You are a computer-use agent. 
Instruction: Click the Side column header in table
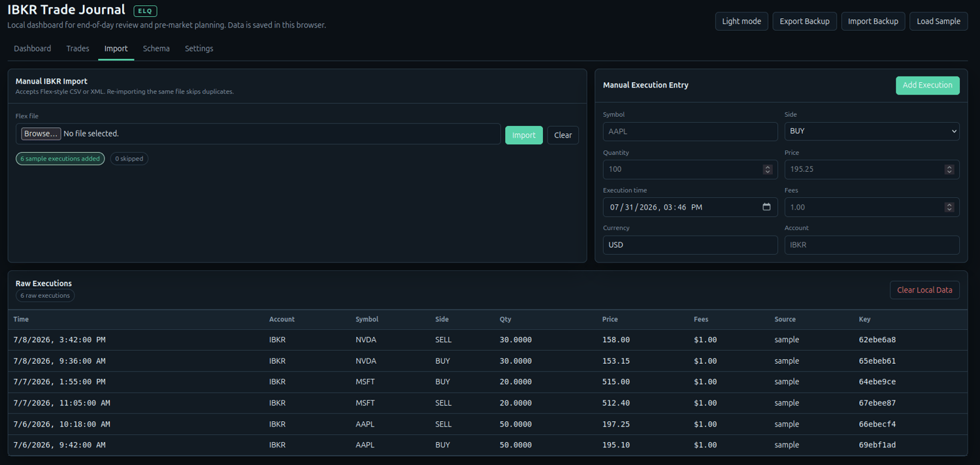pos(442,319)
